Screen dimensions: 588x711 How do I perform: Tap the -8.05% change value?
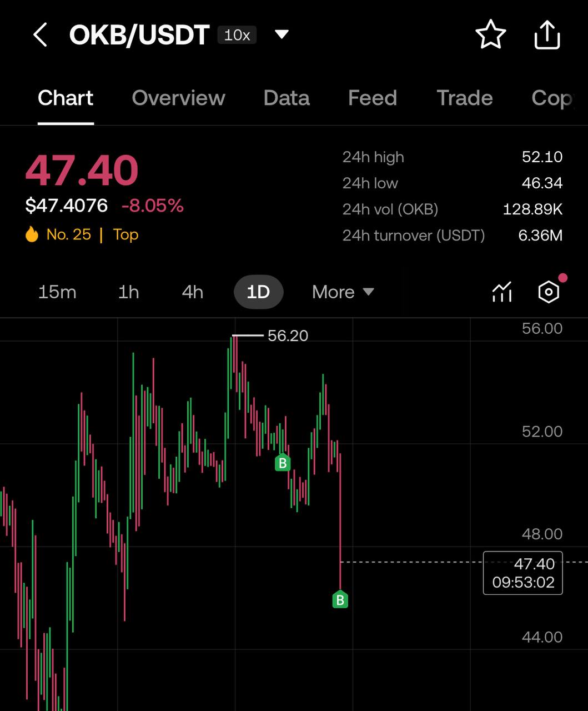[x=153, y=206]
